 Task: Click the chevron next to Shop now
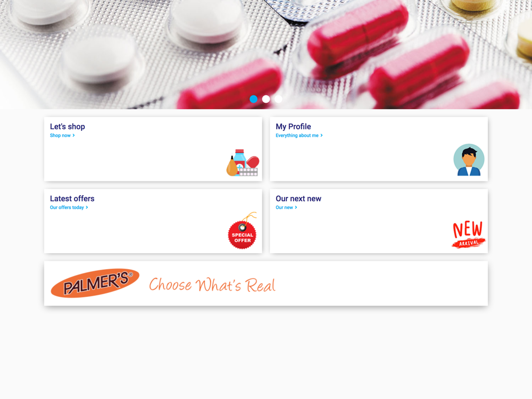point(73,135)
